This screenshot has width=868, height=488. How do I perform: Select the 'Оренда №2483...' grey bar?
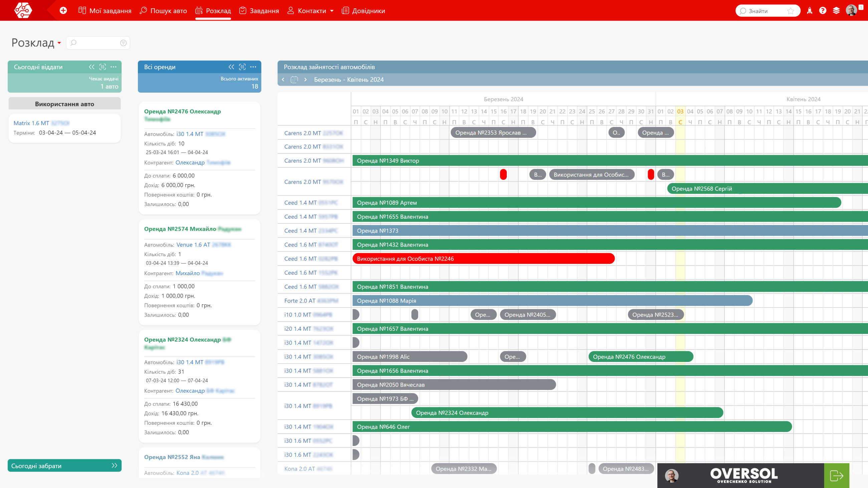[x=626, y=468]
